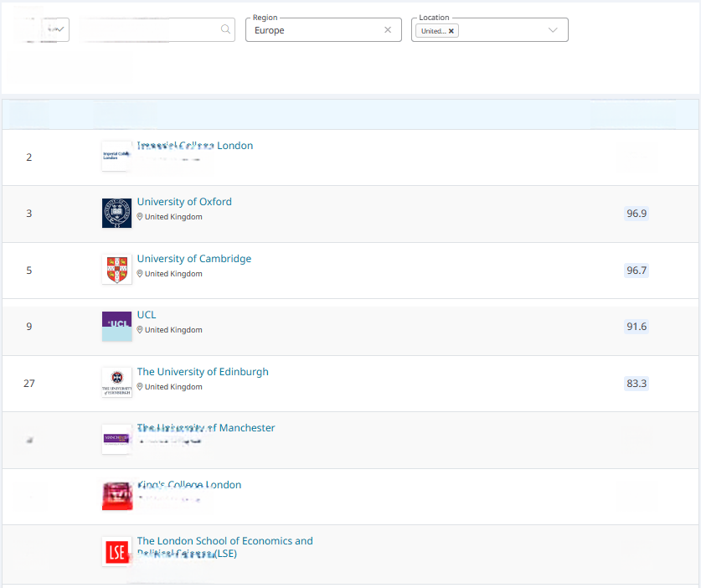Click the purple UCL logo
Viewport: 701px width, 588px height.
coord(116,327)
